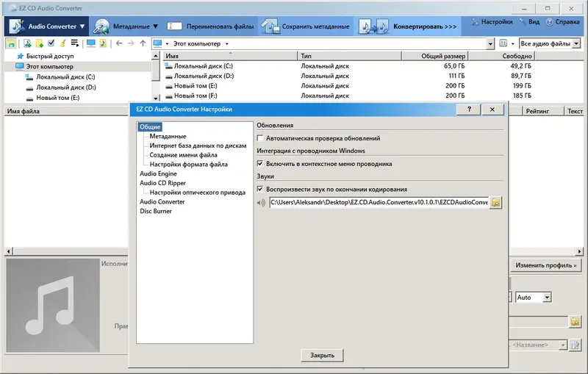Open Настройки оптического привода settings
588x374 pixels.
[197, 193]
